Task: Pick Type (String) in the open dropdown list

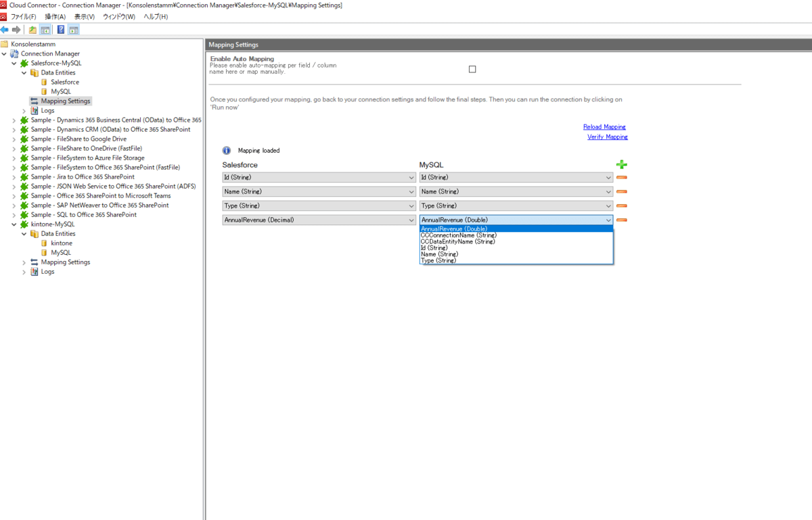Action: click(516, 260)
